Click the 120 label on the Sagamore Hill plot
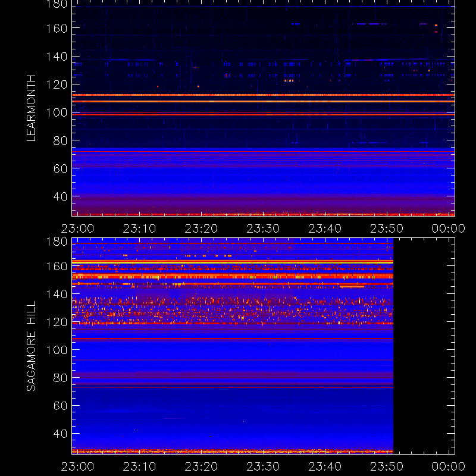The image size is (476, 476). pyautogui.click(x=57, y=322)
